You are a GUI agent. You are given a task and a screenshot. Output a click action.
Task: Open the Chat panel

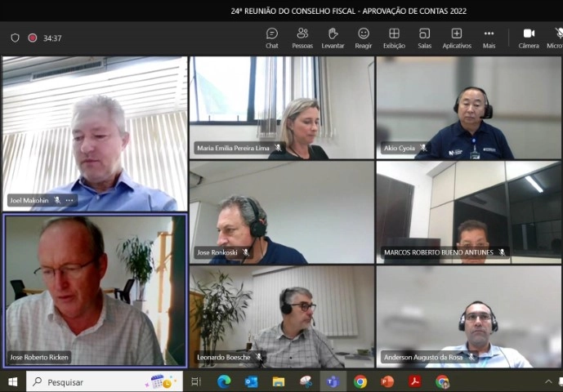point(272,38)
